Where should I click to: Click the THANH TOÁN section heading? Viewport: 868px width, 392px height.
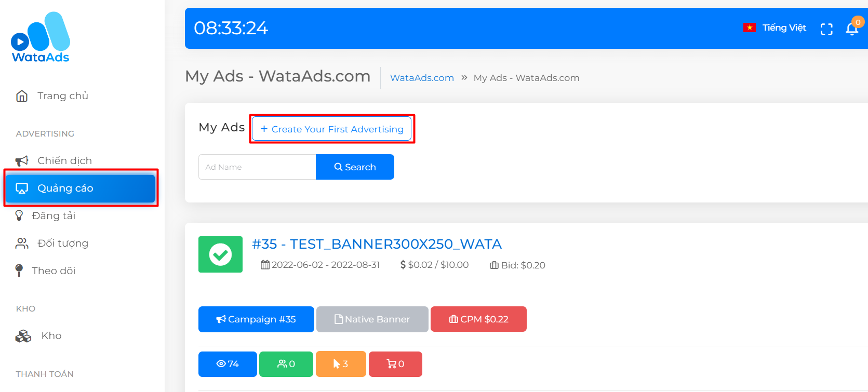coord(45,374)
